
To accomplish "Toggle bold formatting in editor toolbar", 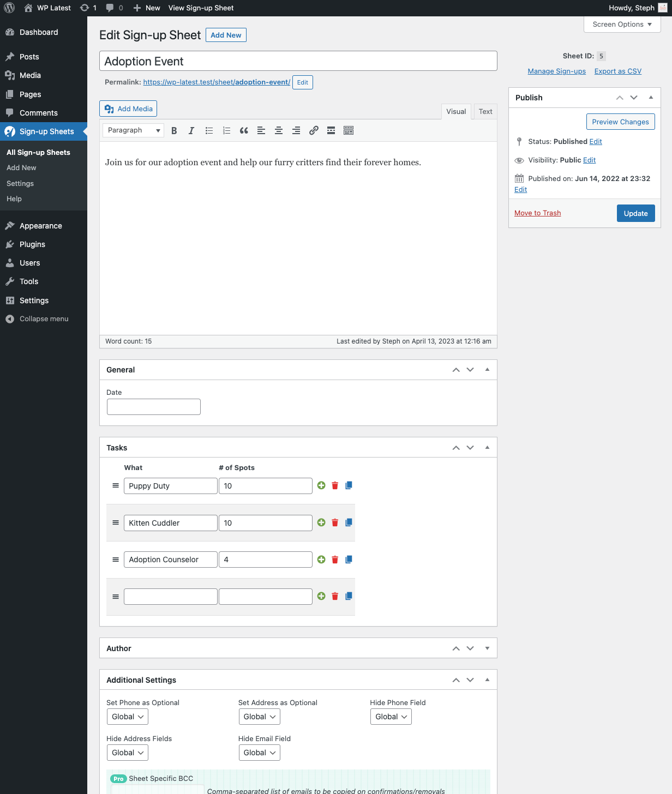I will coord(174,130).
